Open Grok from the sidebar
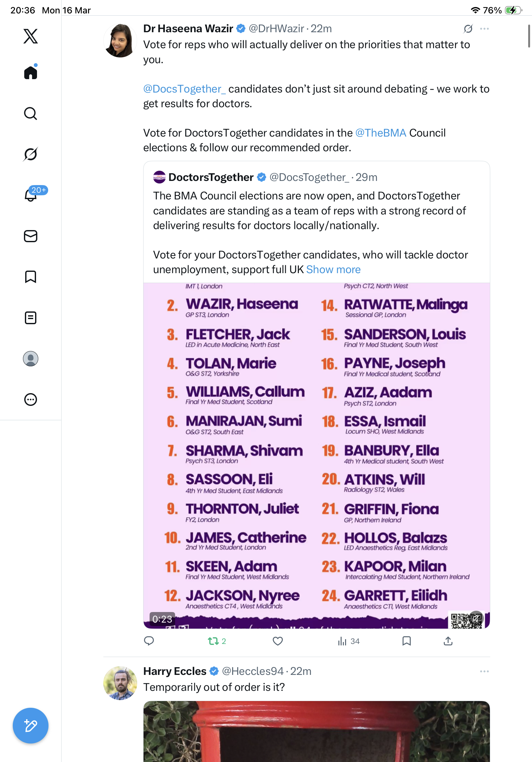Image resolution: width=532 pixels, height=762 pixels. point(31,154)
